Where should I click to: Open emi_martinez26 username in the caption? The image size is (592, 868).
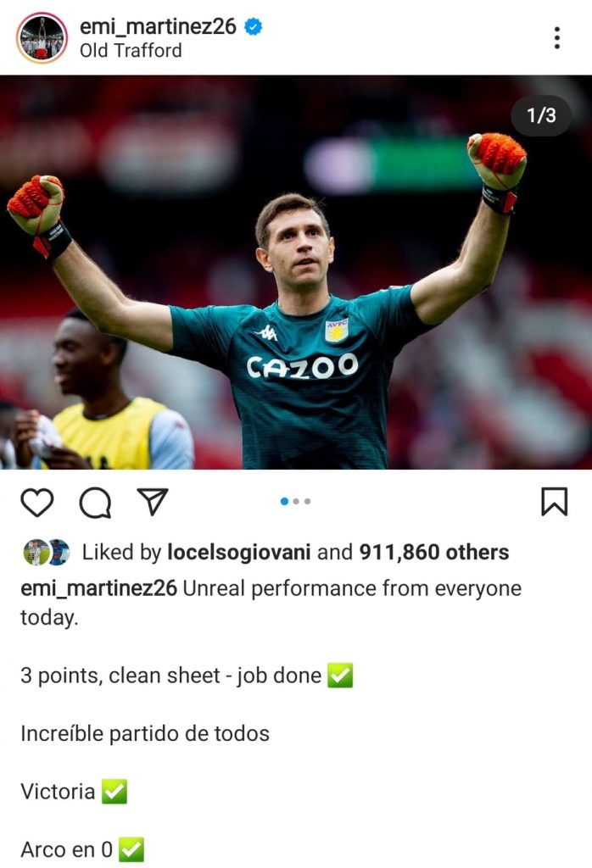coord(98,588)
